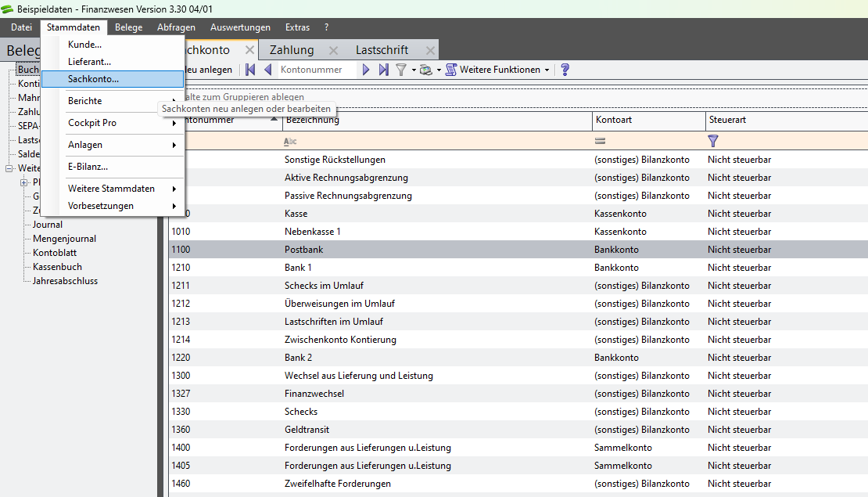Open the Weitere Stammdaten submenu
Viewport: 868px width, 497px height.
113,189
